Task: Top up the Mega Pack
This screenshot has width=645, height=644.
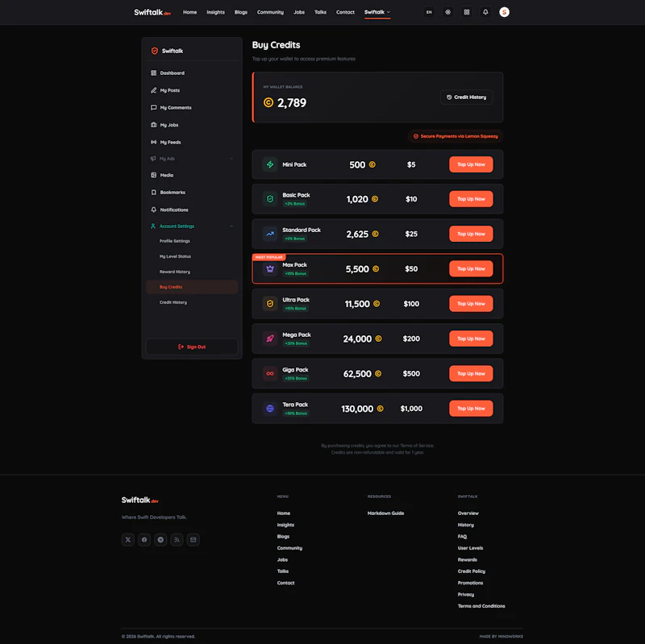Action: 471,339
